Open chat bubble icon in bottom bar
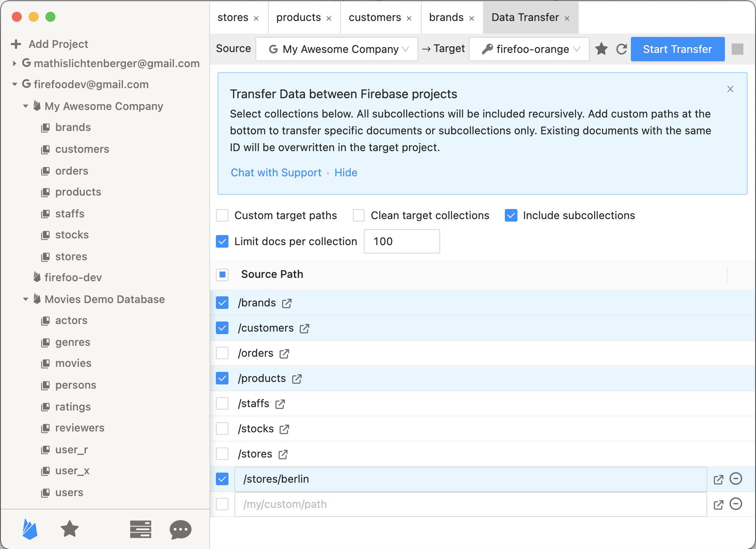 181,530
